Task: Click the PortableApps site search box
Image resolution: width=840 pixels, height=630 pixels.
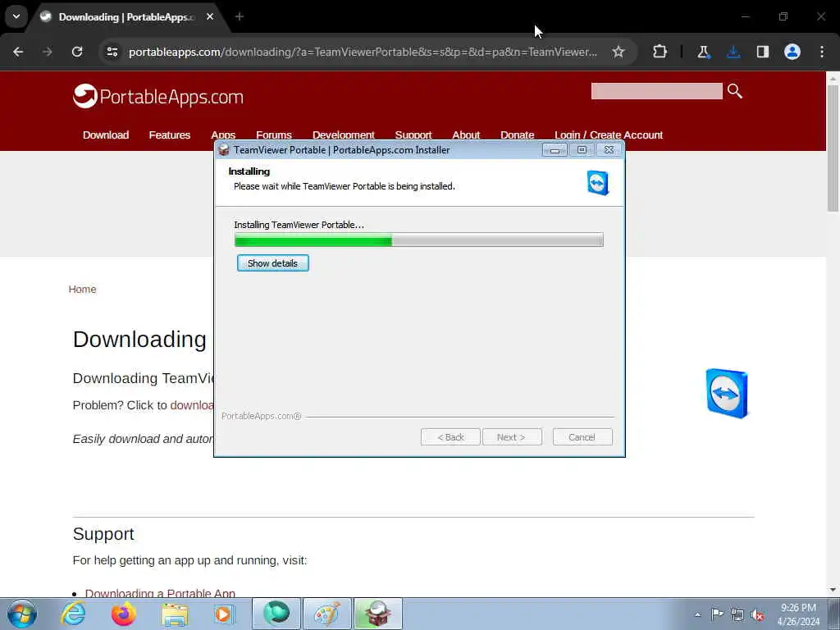Action: tap(657, 91)
